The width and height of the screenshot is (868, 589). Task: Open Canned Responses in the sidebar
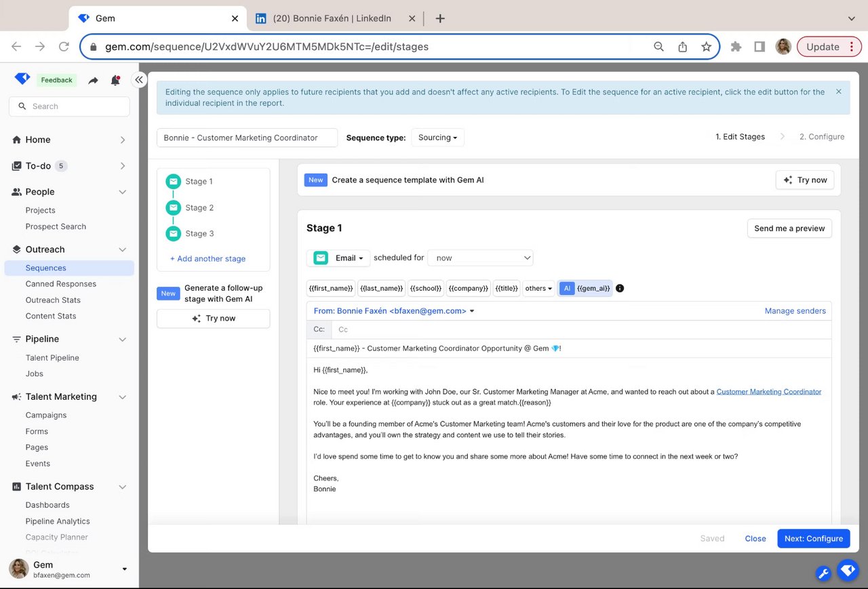[61, 284]
